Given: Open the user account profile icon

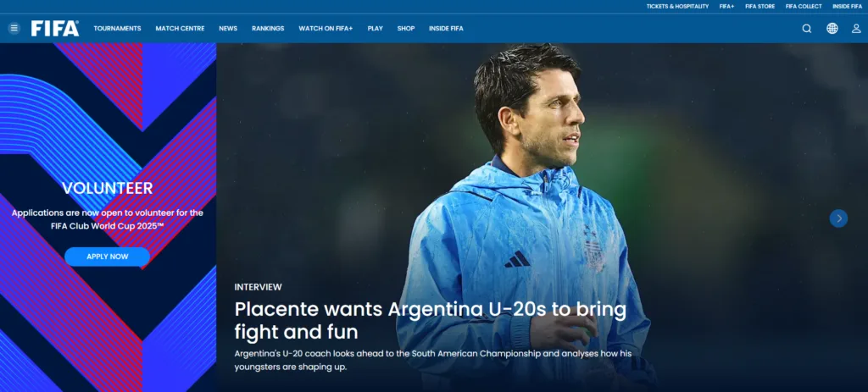Looking at the screenshot, I should click(x=856, y=29).
